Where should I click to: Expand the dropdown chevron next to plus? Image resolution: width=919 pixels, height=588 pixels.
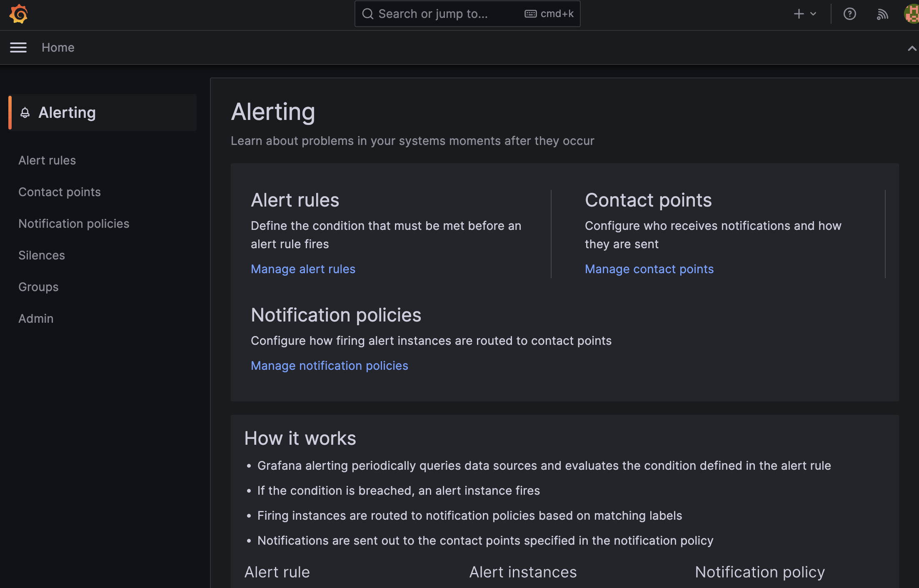813,14
